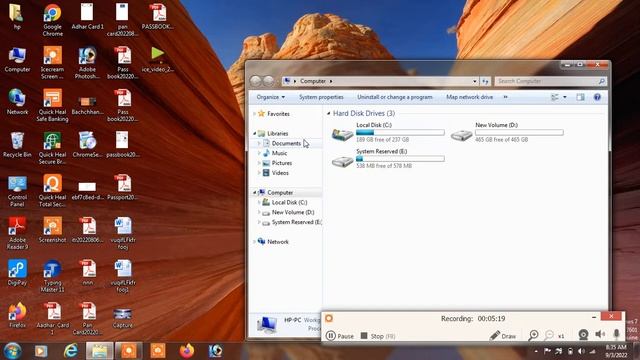Screen dimensions: 640x360
Task: Click the Explorer help question mark icon
Action: (597, 97)
